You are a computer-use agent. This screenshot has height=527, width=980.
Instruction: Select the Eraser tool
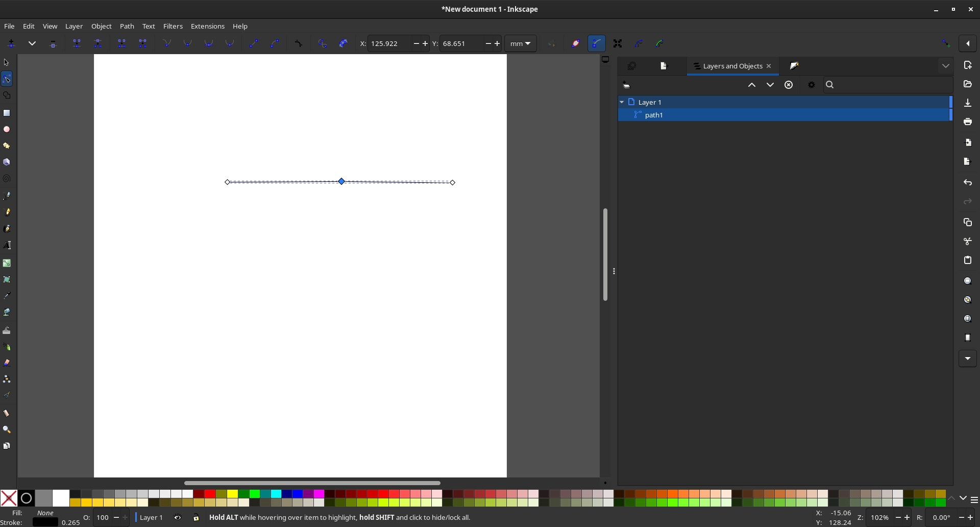coord(7,363)
